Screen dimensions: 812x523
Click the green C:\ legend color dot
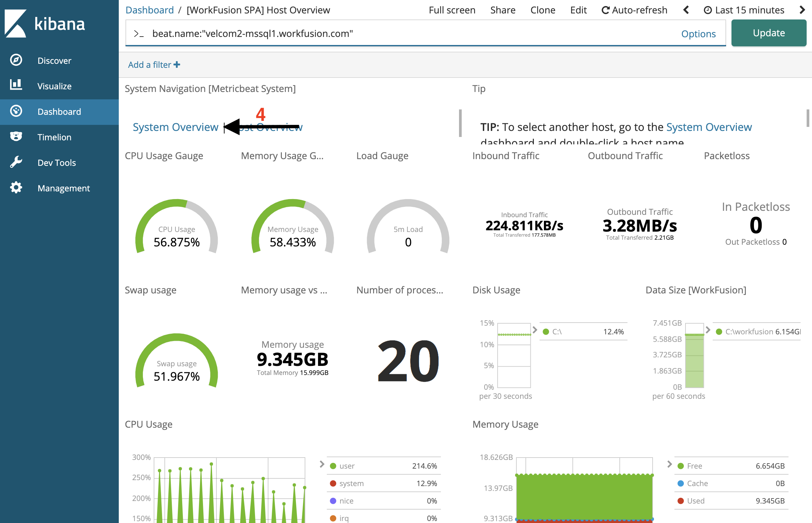546,332
